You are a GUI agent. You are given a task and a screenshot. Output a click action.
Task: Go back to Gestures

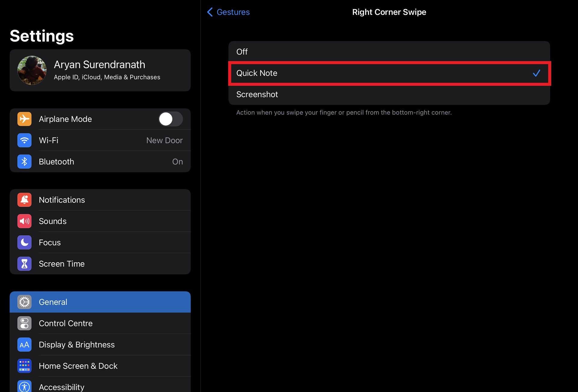228,12
